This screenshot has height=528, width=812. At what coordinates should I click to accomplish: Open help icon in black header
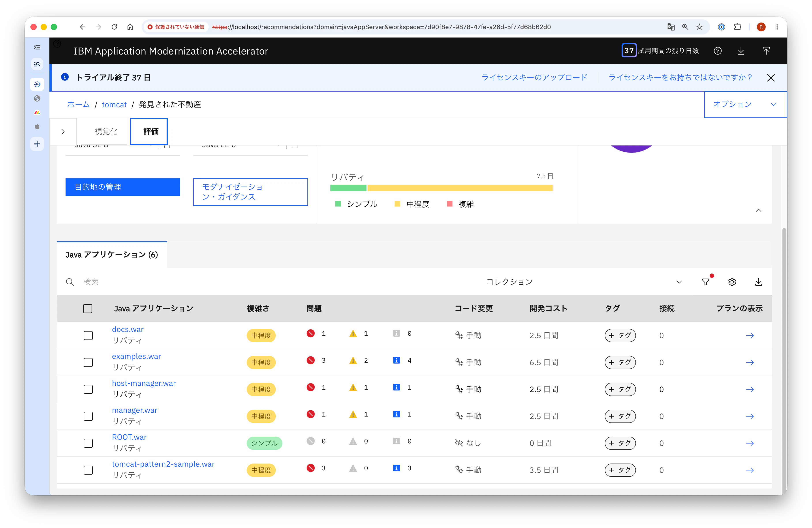click(x=718, y=51)
